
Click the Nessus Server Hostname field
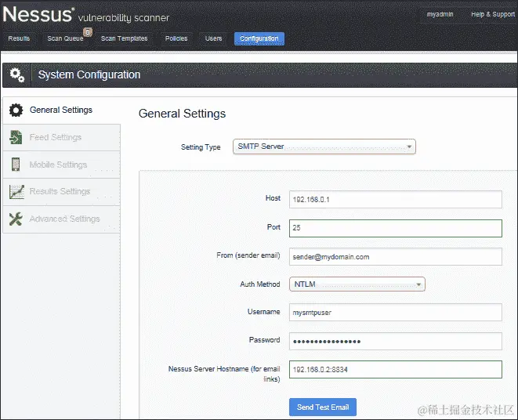click(x=396, y=369)
